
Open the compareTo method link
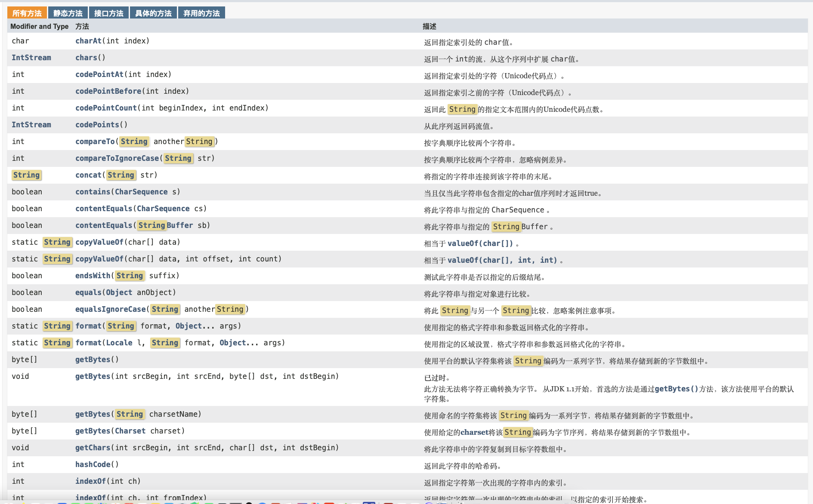95,141
